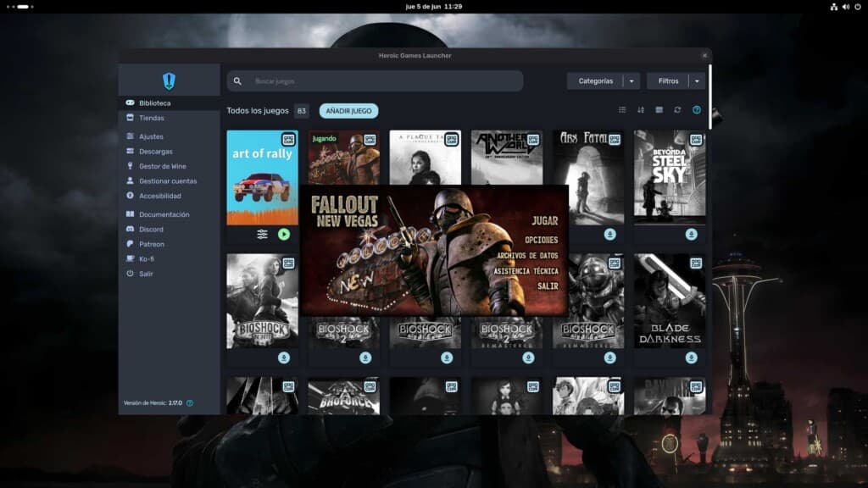Select ASISTENCIA TÉCNICA in Fallout window
This screenshot has width=868, height=488.
click(x=526, y=271)
